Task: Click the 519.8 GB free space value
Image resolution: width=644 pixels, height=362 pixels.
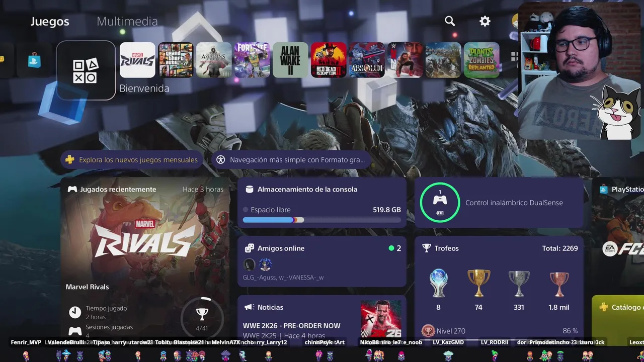Action: (387, 210)
